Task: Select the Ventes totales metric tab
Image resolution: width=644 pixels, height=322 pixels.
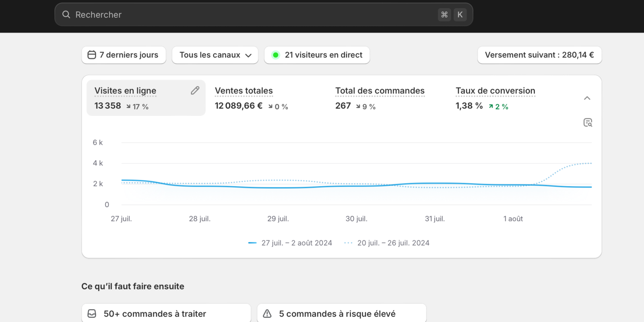Action: tap(266, 98)
